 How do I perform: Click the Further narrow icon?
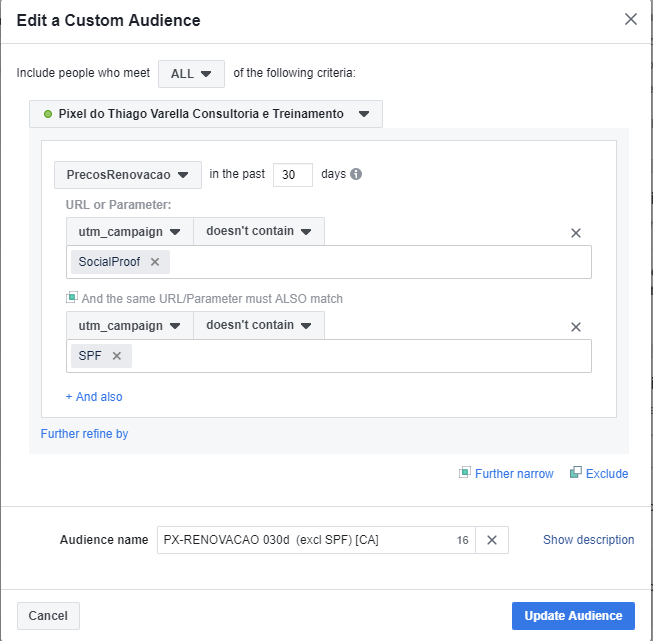point(465,473)
